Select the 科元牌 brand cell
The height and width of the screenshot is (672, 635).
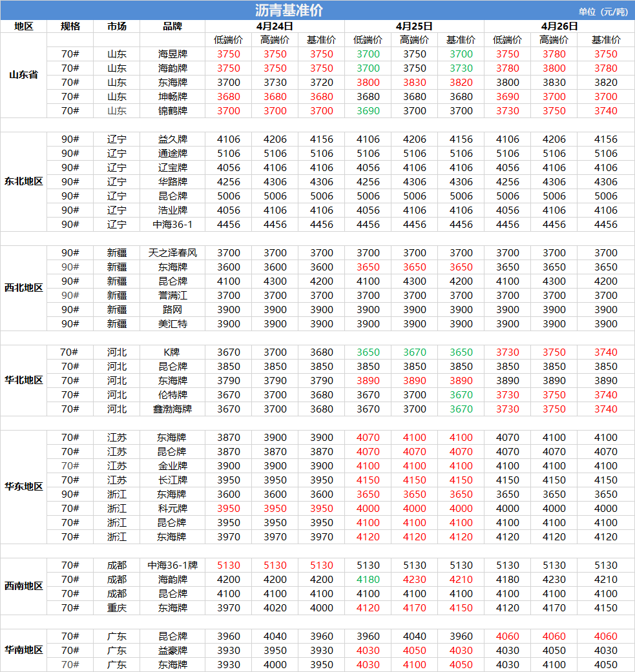coord(172,509)
